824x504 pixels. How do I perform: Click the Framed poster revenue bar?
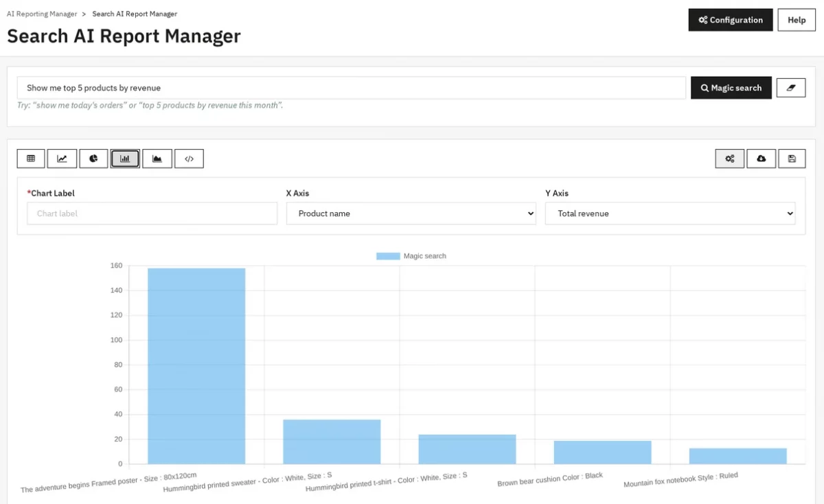pyautogui.click(x=196, y=366)
